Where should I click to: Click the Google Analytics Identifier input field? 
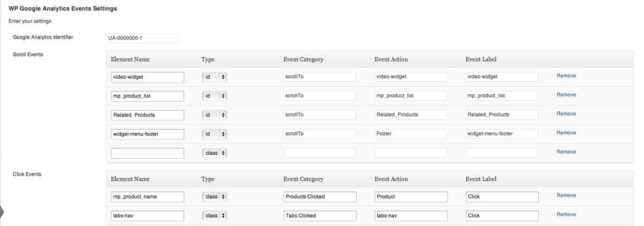tap(142, 38)
